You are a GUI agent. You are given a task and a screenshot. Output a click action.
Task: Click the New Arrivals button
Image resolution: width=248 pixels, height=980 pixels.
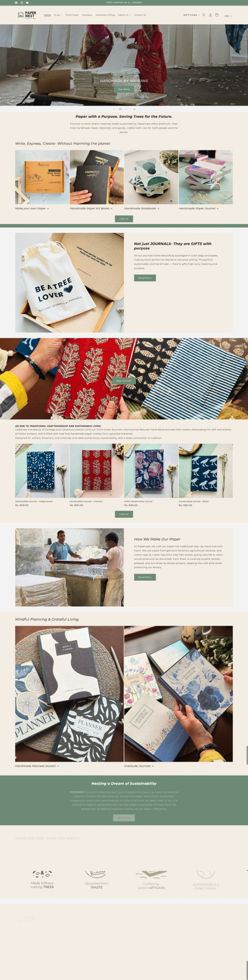[124, 381]
